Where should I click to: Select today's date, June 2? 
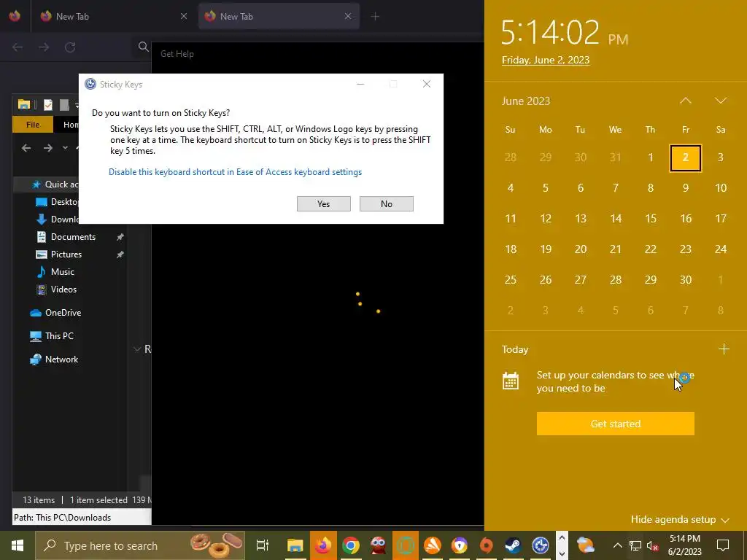click(x=686, y=157)
